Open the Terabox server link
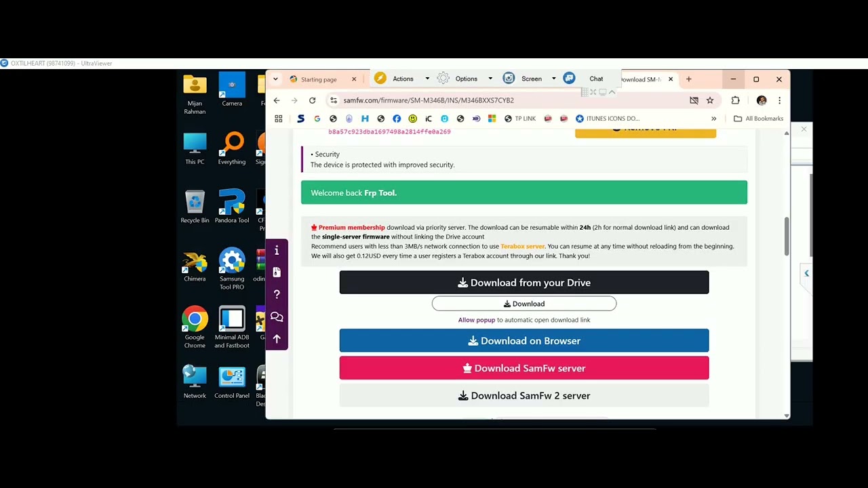 pos(523,246)
